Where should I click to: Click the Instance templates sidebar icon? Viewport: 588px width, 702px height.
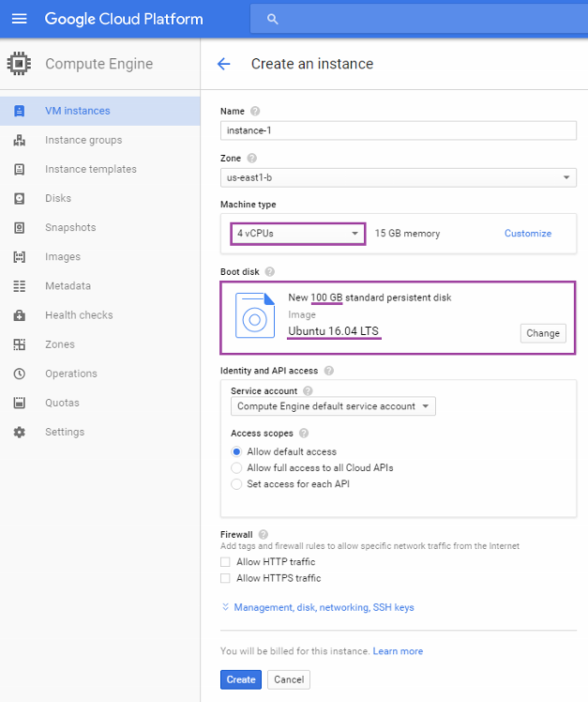coord(20,169)
